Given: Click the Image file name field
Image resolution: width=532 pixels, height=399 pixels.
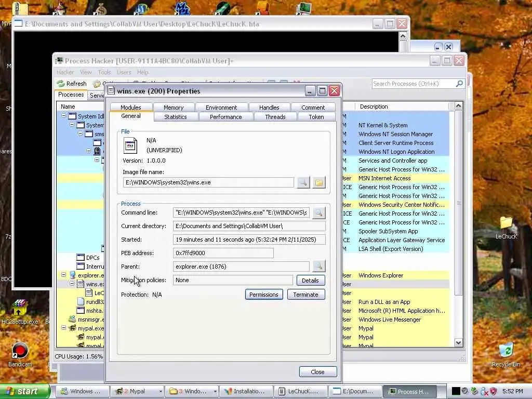Looking at the screenshot, I should (x=208, y=182).
